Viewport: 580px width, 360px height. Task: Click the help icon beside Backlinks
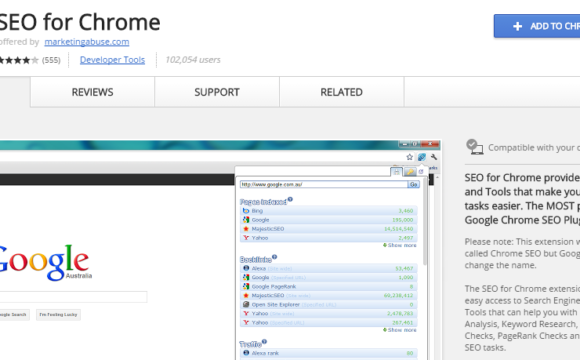point(274,257)
